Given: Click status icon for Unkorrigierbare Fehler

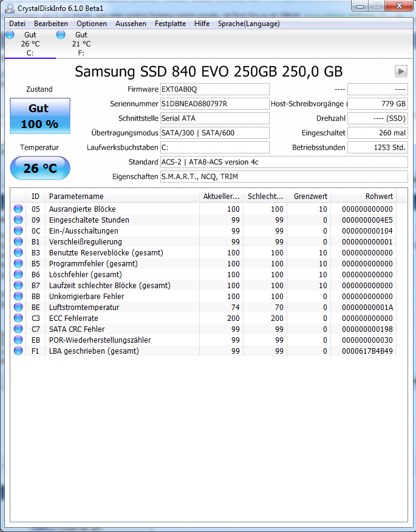Looking at the screenshot, I should coord(18,296).
